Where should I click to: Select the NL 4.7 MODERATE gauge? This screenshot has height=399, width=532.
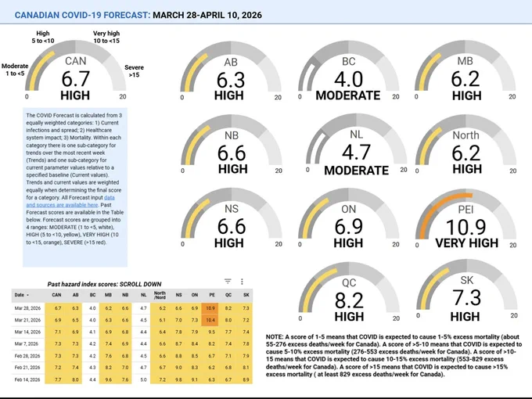tap(356, 145)
